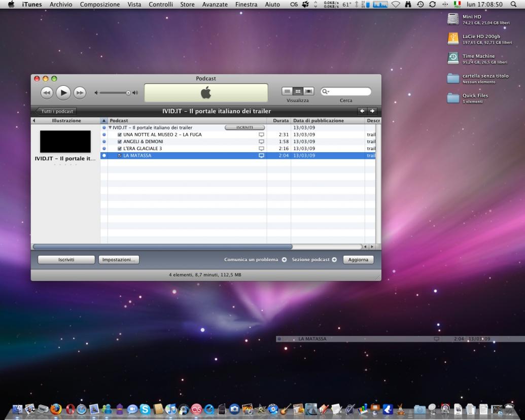Open the Controlli menu
525x420 pixels.
pos(161,5)
